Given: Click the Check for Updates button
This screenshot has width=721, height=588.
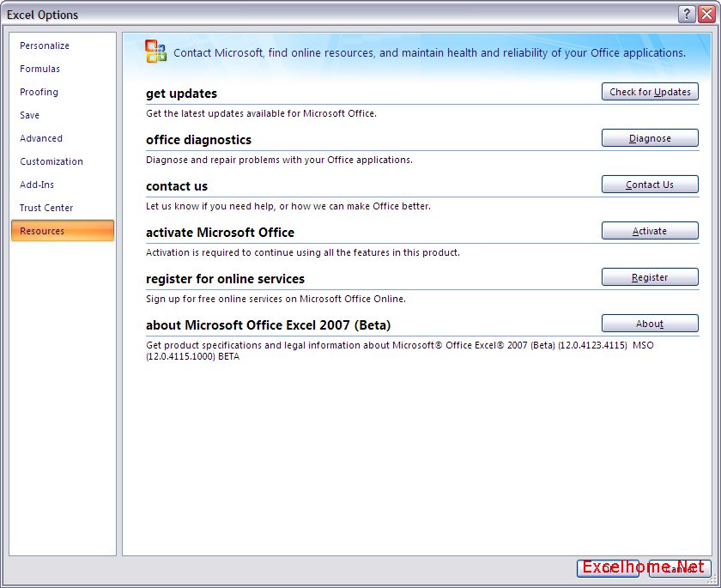Looking at the screenshot, I should pyautogui.click(x=650, y=92).
